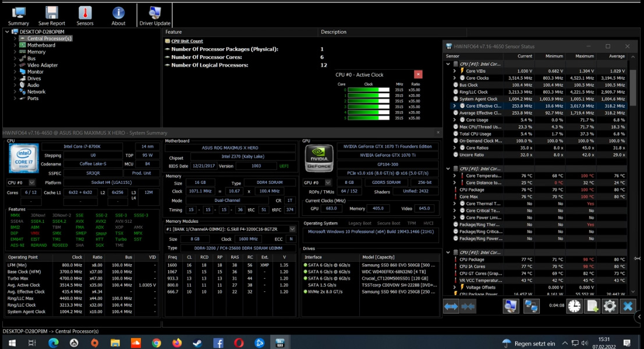Click the shrink-columns inward arrows button in Sensor Status
The height and width of the screenshot is (349, 644).
click(468, 306)
